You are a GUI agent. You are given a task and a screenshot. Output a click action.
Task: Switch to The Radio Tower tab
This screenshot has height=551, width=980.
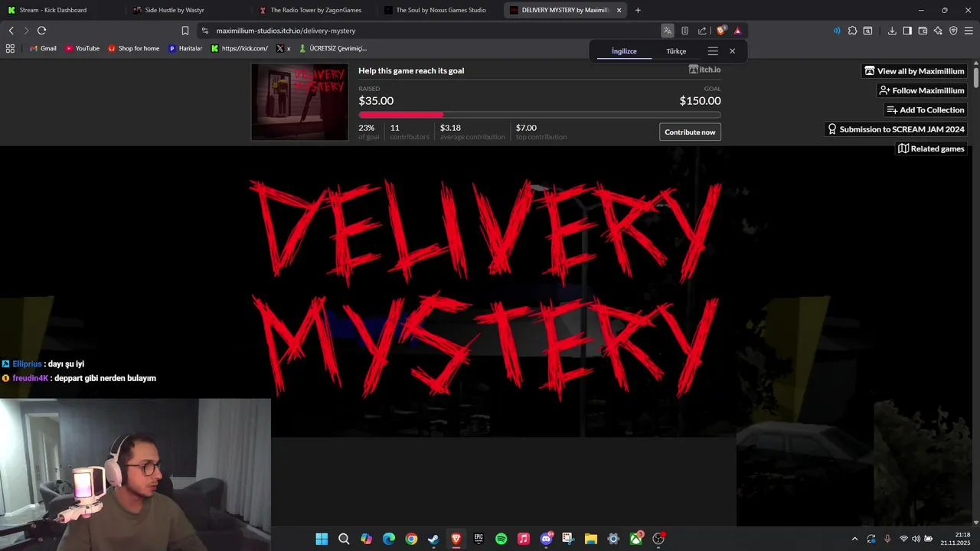(x=312, y=10)
